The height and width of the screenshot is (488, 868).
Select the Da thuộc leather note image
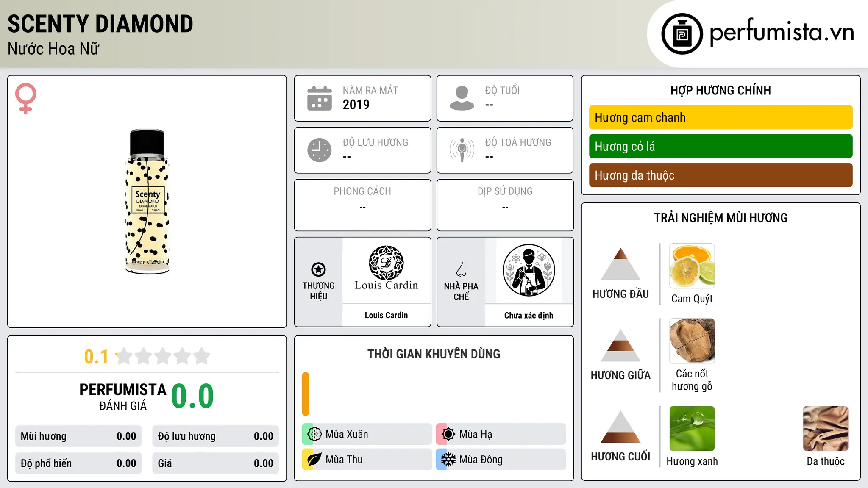[x=826, y=429]
